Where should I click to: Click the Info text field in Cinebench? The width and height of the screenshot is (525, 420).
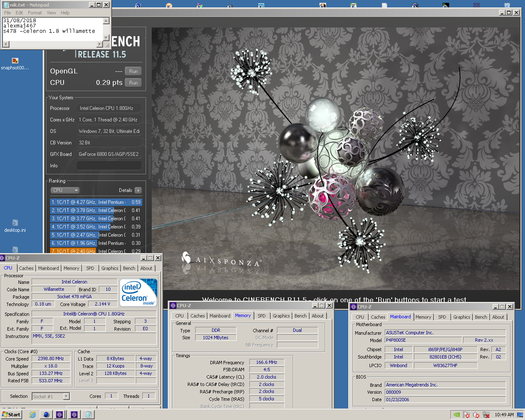pos(109,166)
